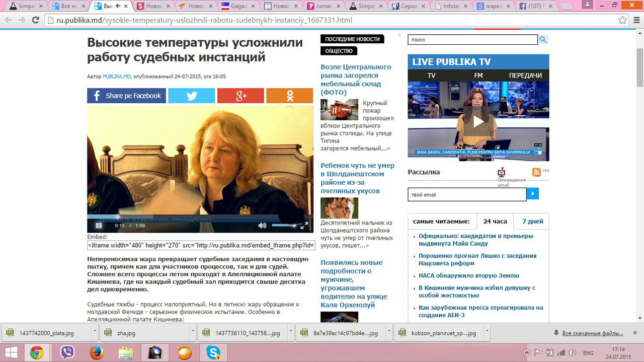Switch to 24 часа tab
This screenshot has height=362, width=644.
[495, 222]
